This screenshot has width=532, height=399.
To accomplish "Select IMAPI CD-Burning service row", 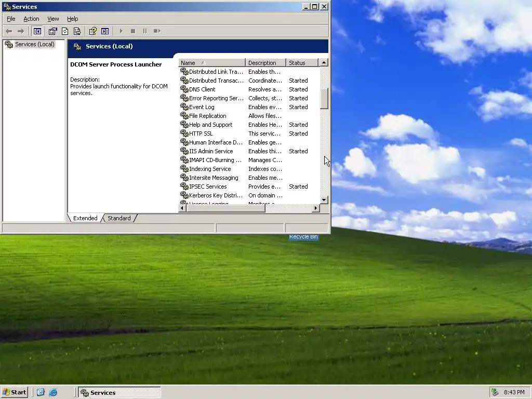I will click(x=249, y=160).
